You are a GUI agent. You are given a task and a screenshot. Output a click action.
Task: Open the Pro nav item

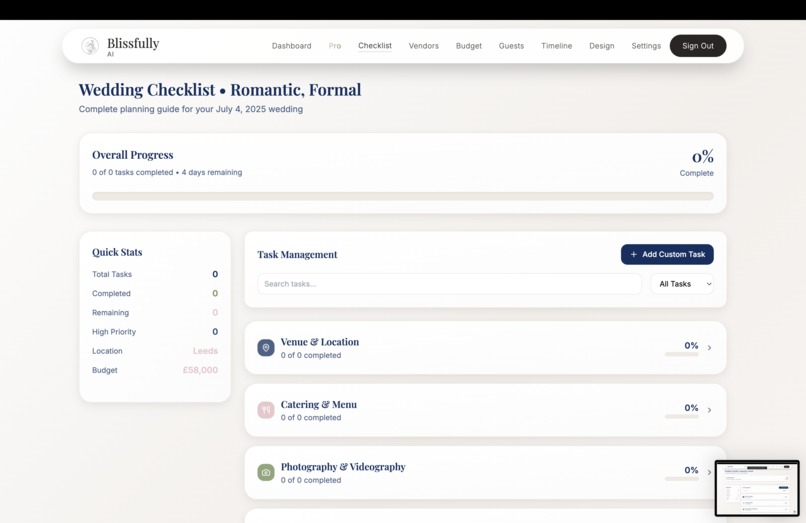335,46
